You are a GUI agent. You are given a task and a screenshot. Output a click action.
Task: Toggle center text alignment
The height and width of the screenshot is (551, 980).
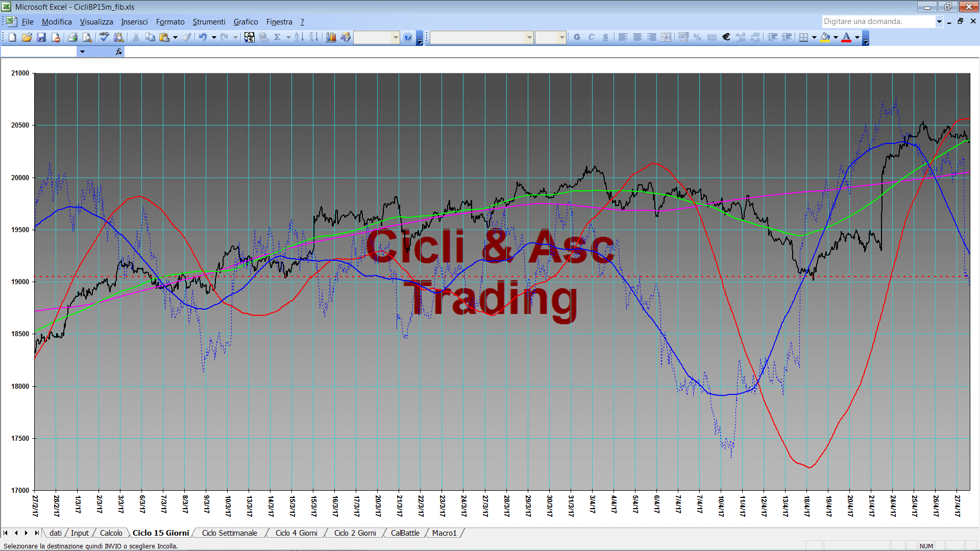coord(638,37)
